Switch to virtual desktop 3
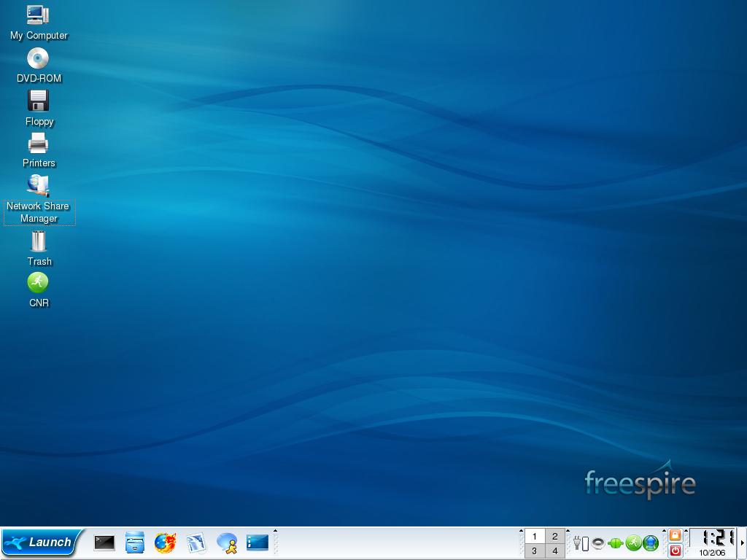747x560 pixels. click(x=534, y=551)
